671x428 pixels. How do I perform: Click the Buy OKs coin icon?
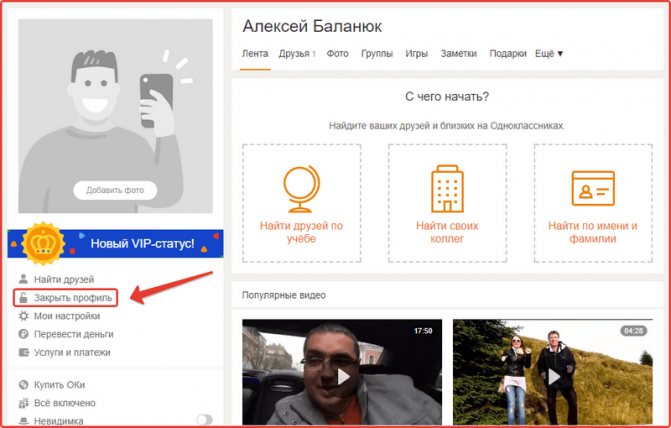click(23, 384)
